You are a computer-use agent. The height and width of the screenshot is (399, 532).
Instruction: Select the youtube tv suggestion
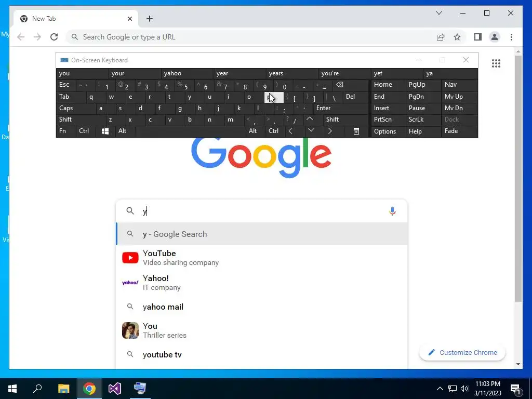(262, 354)
